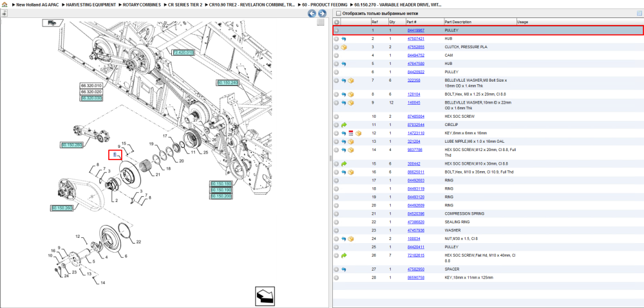Image resolution: width=644 pixels, height=308 pixels.
Task: Select the 'KEY,18mm x 11mm x 125mm' description
Action: (469, 278)
